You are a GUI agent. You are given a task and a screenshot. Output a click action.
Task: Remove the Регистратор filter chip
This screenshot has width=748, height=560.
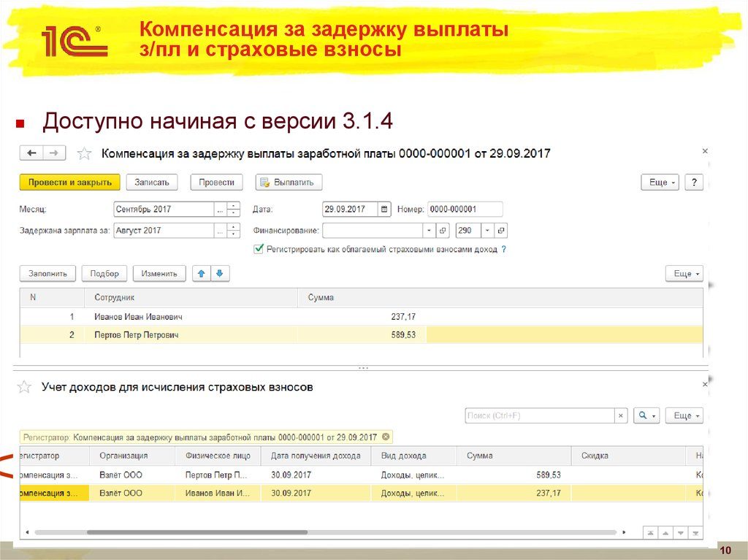386,437
